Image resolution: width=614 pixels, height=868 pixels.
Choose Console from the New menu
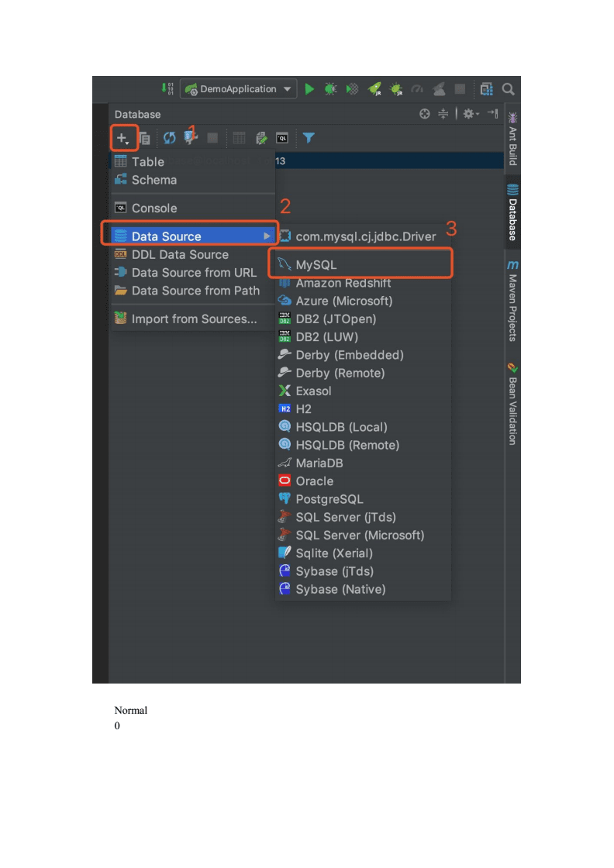(x=193, y=208)
